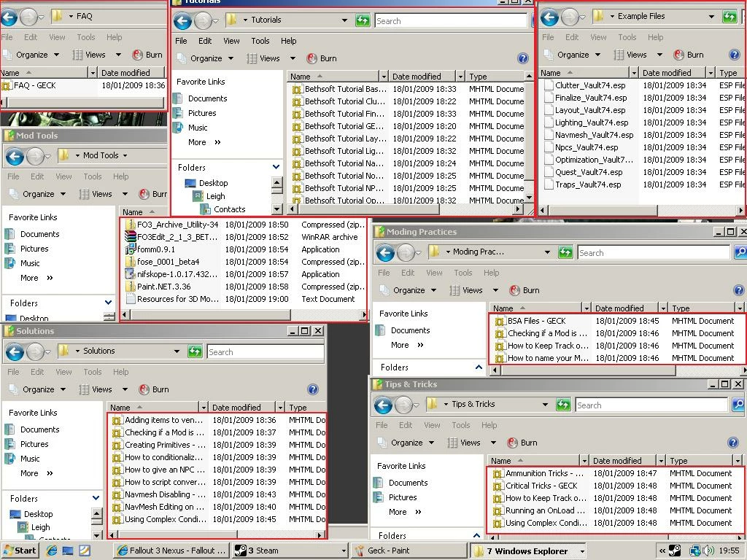747x560 pixels.
Task: Switch to the Geck - Paint taskbar button
Action: point(410,551)
